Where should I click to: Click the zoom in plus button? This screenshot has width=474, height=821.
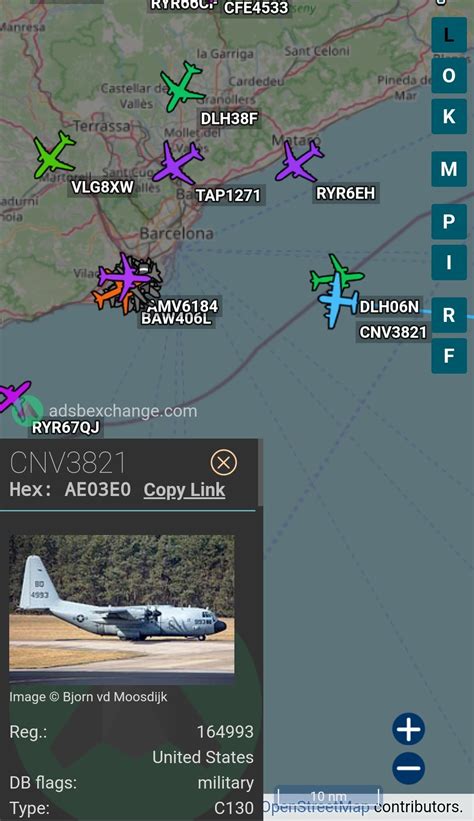409,728
